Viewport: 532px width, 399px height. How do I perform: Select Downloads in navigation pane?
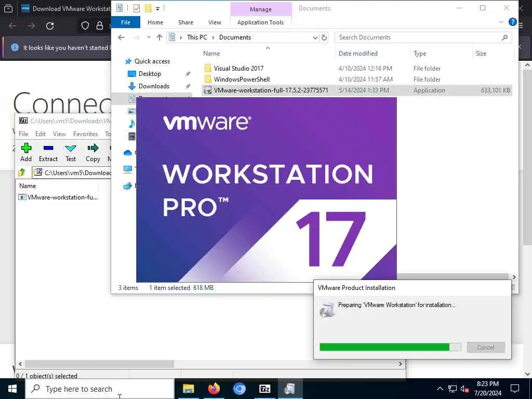pos(153,86)
